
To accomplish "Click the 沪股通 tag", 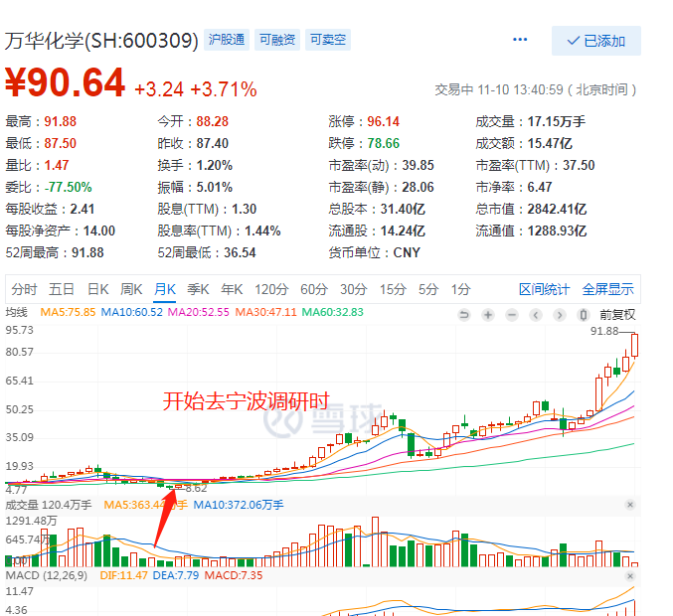I will 226,40.
